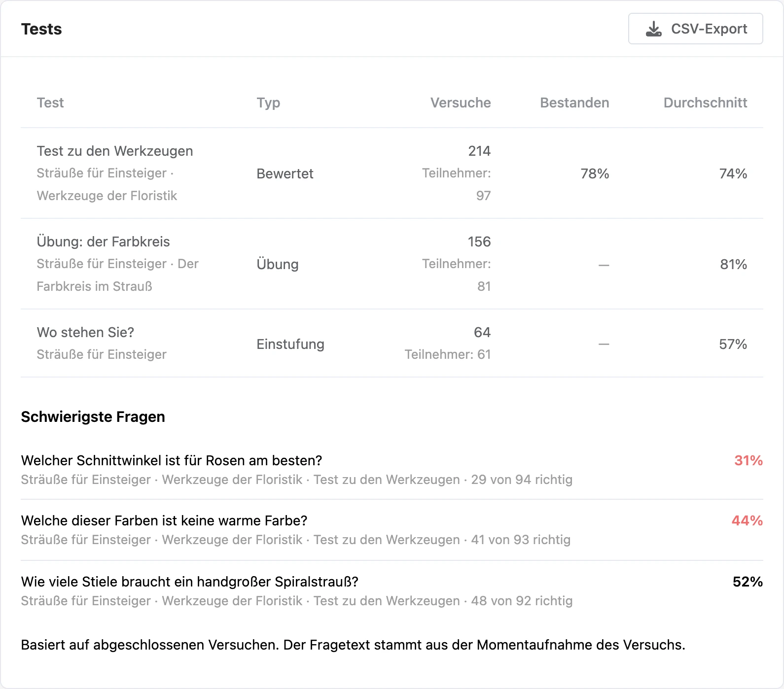Click the 'Bewertet' type cell

tap(285, 173)
